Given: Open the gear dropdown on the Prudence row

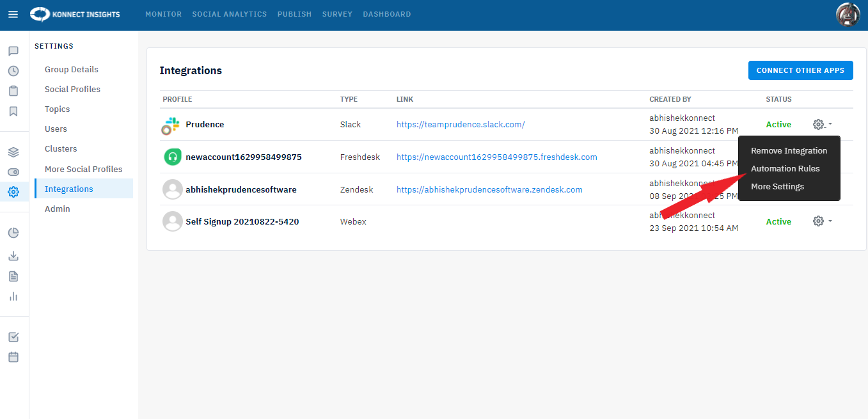Looking at the screenshot, I should click(818, 124).
